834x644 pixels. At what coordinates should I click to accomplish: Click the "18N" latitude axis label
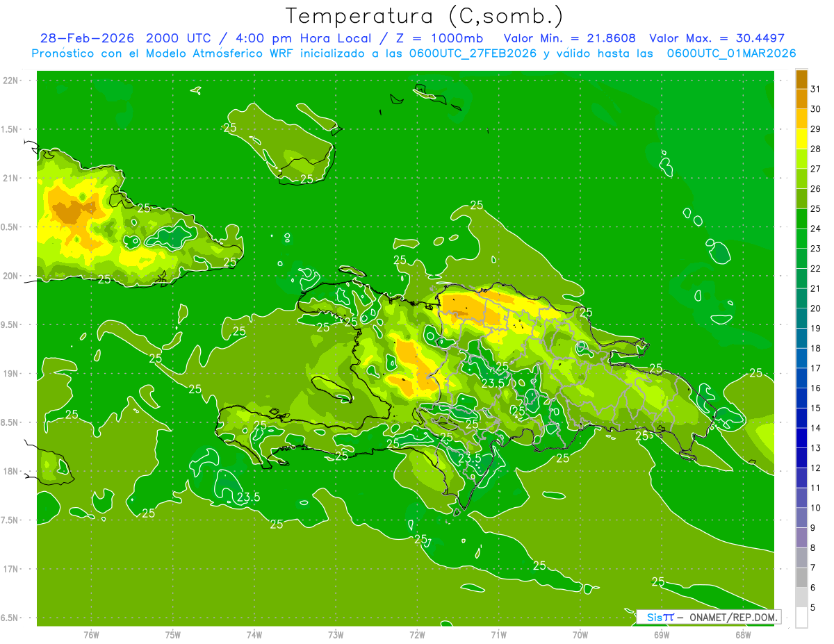[x=11, y=472]
